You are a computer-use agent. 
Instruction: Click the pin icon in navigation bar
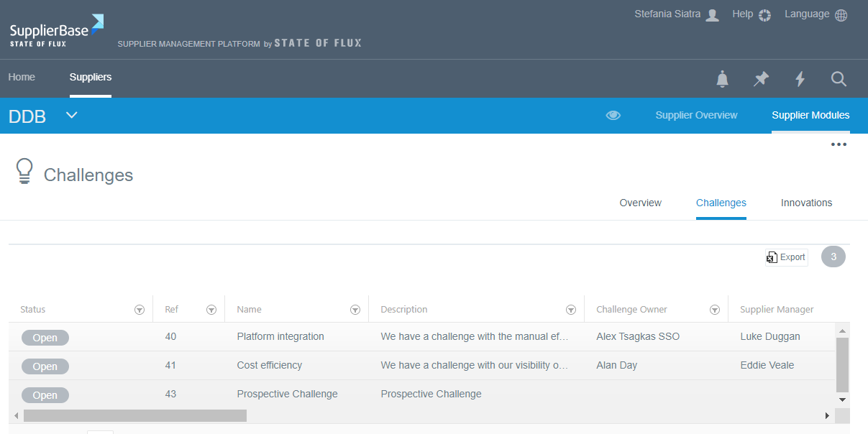click(761, 79)
